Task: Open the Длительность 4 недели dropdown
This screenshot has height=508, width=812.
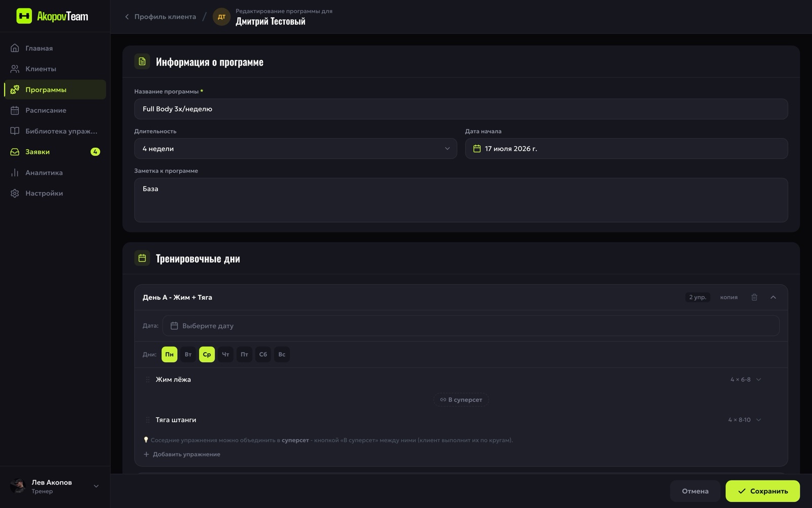Action: pos(295,148)
